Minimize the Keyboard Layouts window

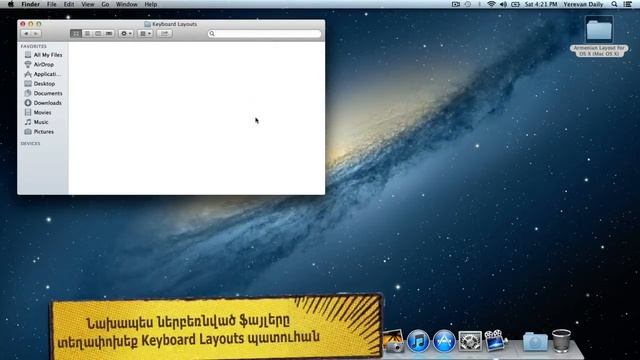pos(31,24)
